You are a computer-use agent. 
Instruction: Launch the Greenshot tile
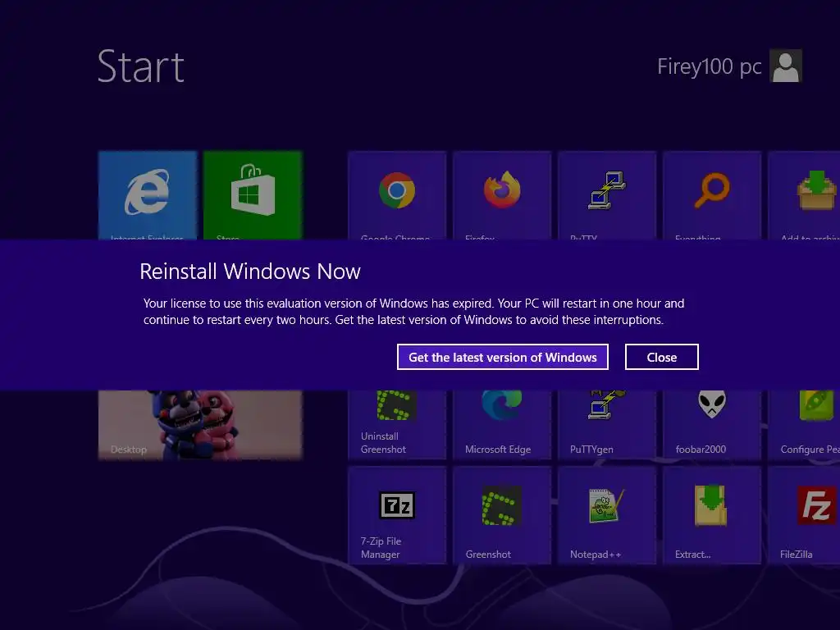[x=502, y=515]
